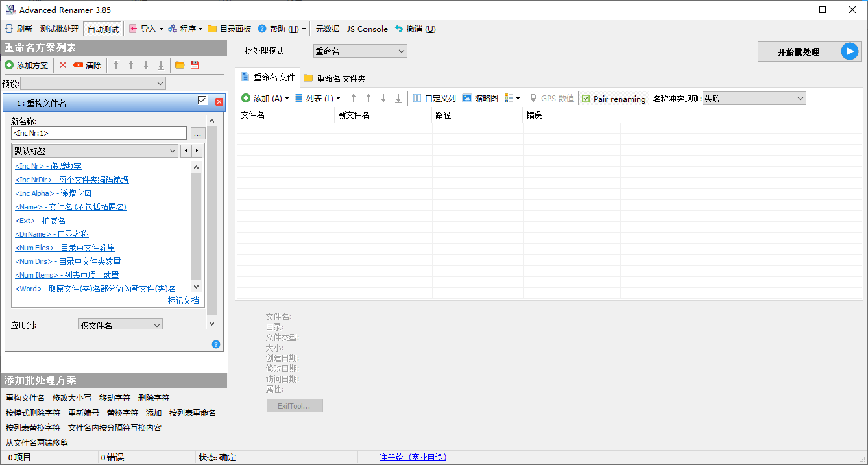Insert the <Ext> 扩展名 tag
The height and width of the screenshot is (465, 868).
pos(40,221)
